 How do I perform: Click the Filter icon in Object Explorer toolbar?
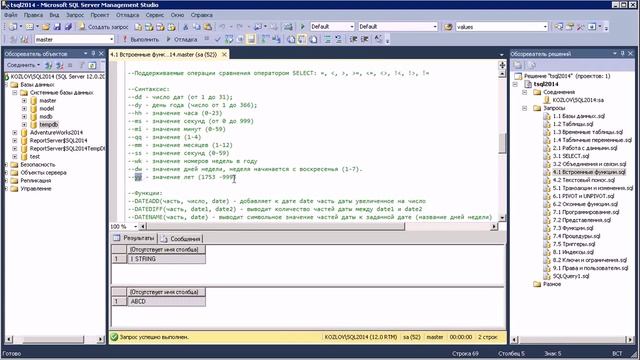[82, 65]
